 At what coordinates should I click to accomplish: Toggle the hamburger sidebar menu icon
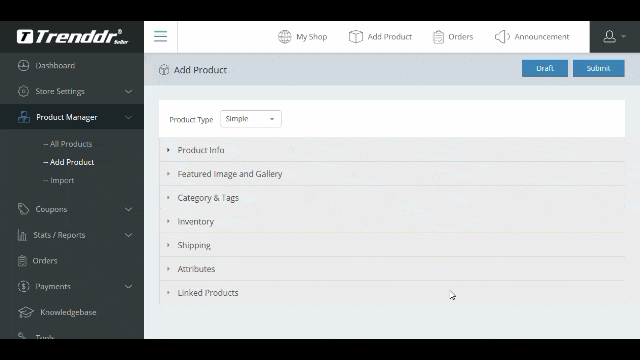pyautogui.click(x=160, y=36)
